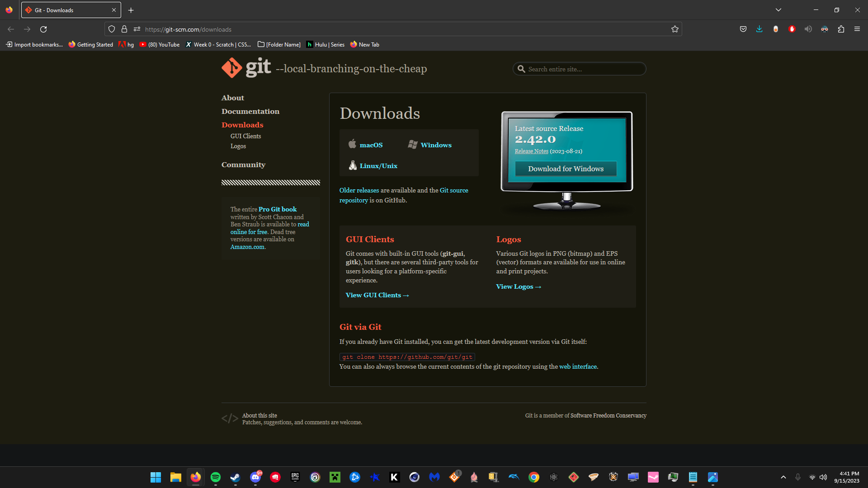
Task: Toggle the tab audio speaker icon
Action: pyautogui.click(x=808, y=29)
